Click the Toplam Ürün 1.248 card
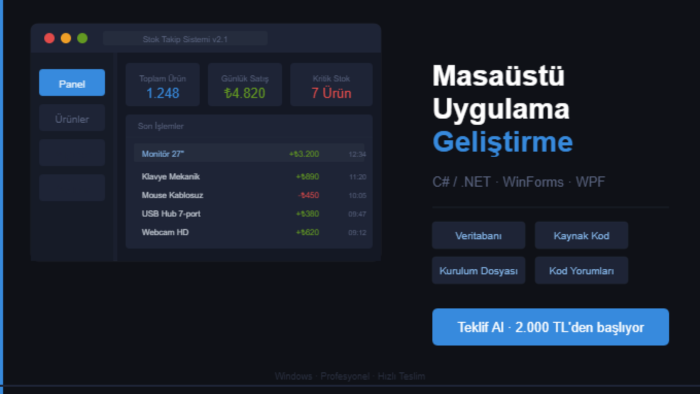Viewport: 700px width, 394px height. (162, 85)
